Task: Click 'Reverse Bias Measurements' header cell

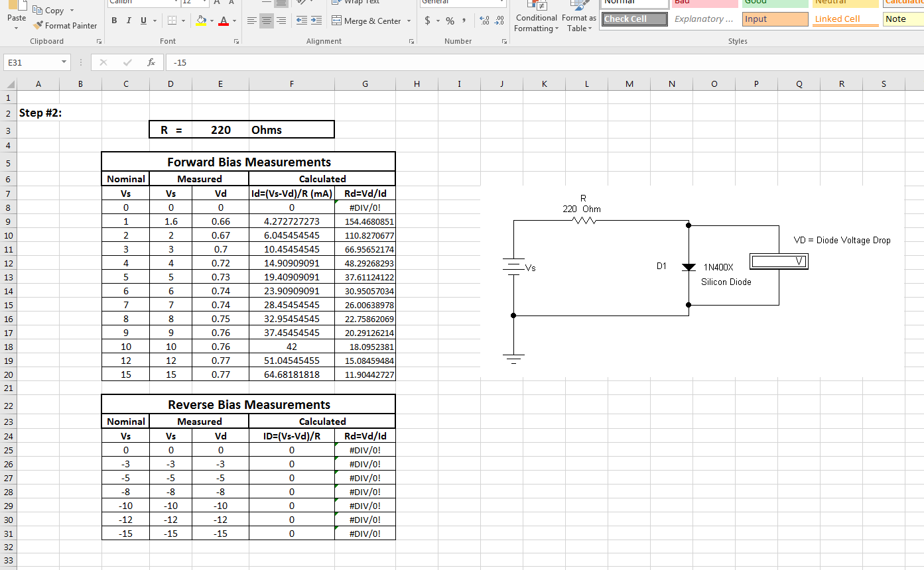Action: (x=249, y=405)
